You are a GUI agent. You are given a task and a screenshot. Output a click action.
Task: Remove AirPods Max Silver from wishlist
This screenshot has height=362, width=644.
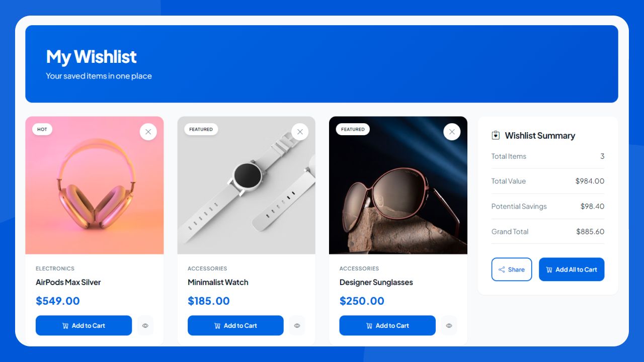148,132
